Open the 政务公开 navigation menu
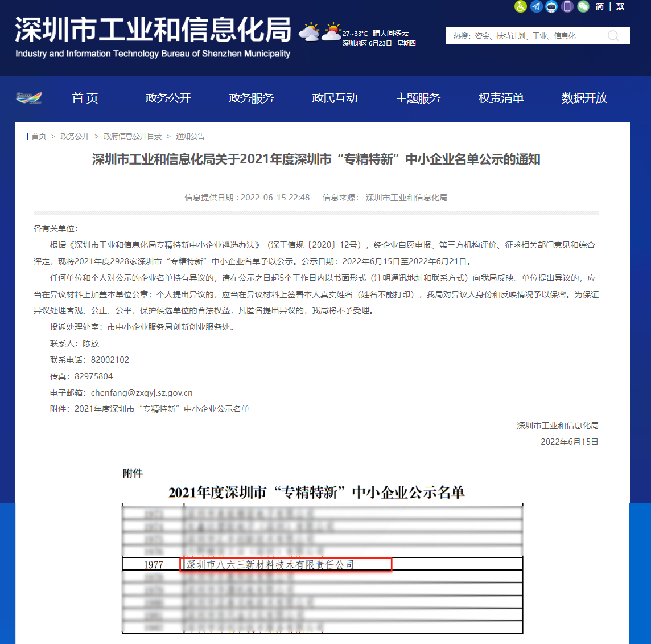651x644 pixels. (x=168, y=98)
